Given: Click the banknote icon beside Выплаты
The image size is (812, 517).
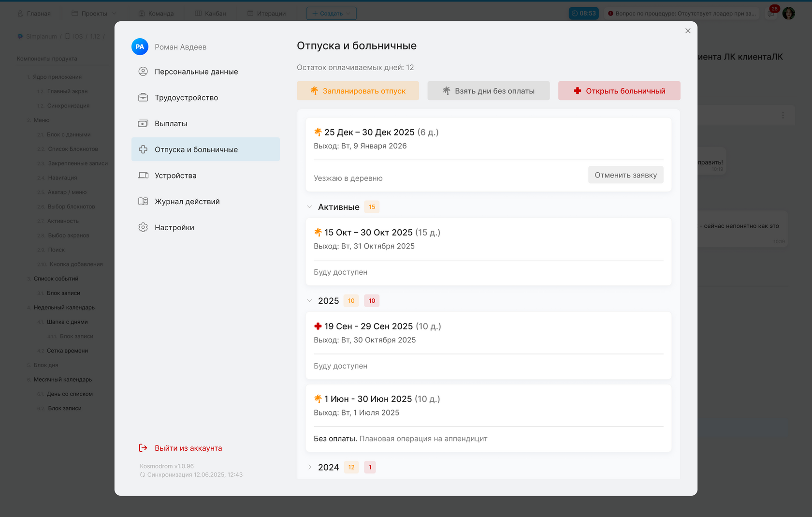Looking at the screenshot, I should (143, 124).
